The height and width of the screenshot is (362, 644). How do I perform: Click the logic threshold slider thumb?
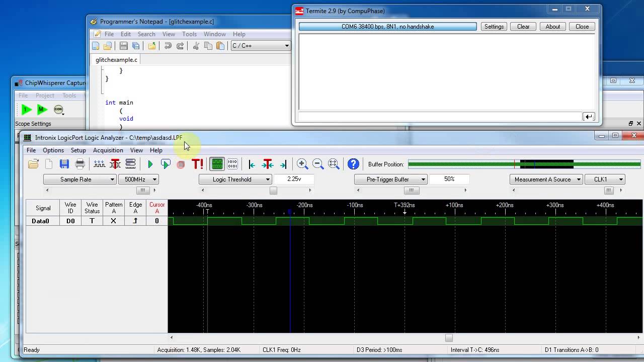click(x=273, y=191)
